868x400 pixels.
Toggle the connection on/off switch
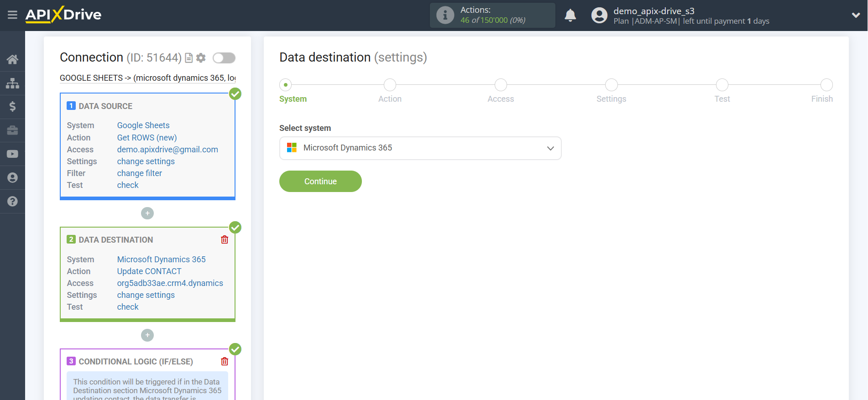[x=224, y=58]
